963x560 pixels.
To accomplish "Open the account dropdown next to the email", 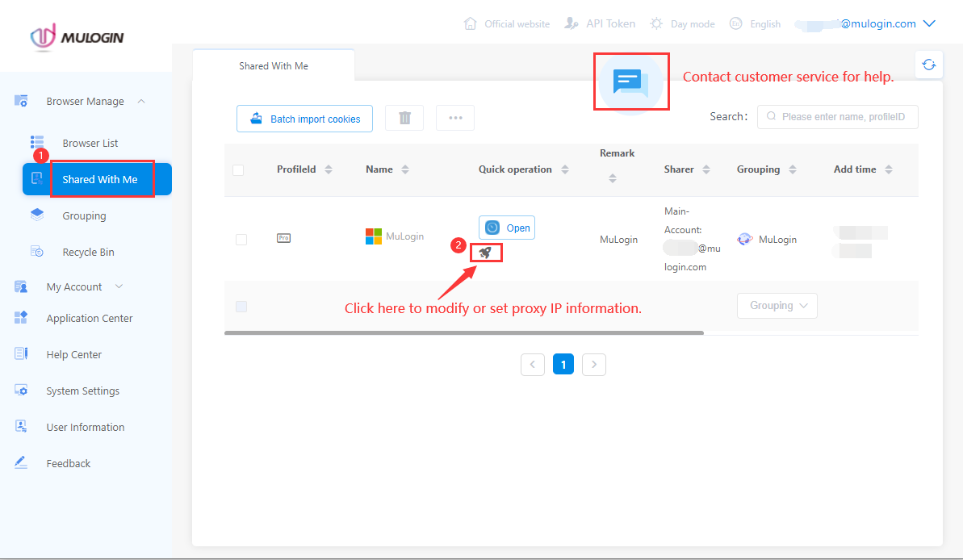I will click(x=930, y=23).
